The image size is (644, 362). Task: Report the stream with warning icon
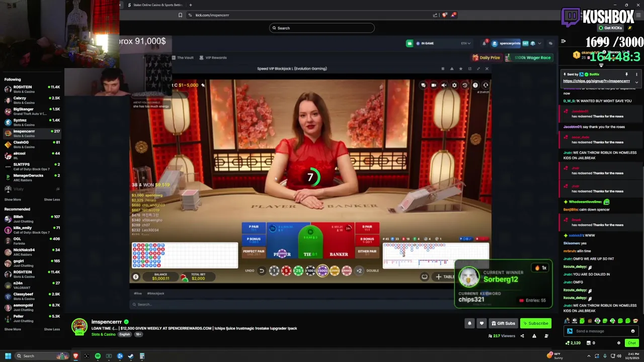534,336
